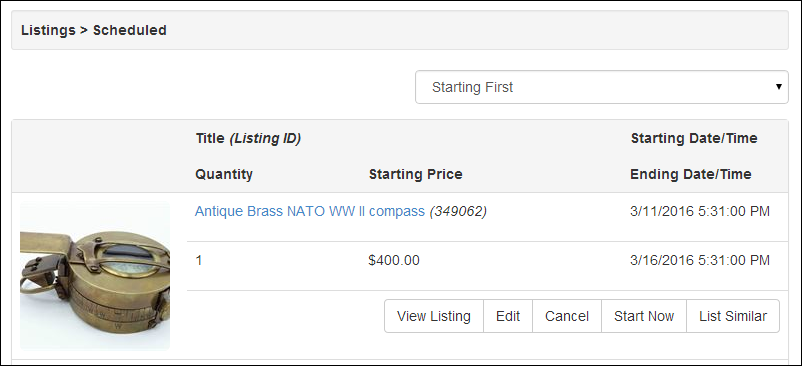Click the List Similar button
Viewport: 802px width, 366px height.
[x=733, y=316]
